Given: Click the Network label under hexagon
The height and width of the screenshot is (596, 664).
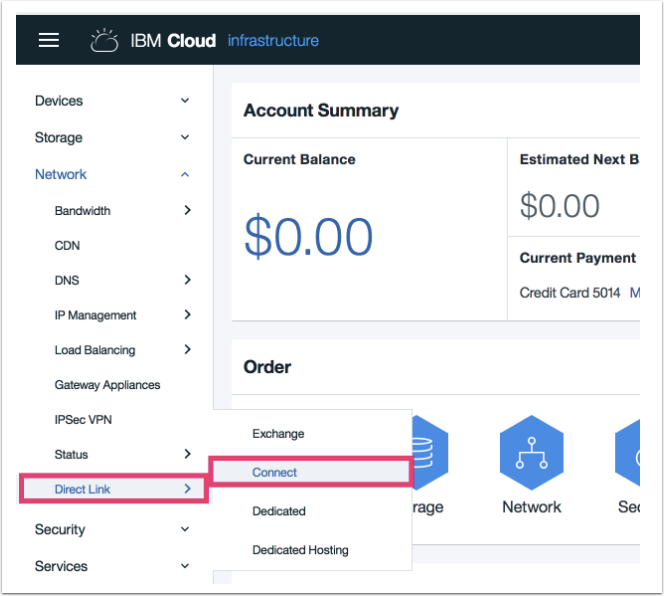Looking at the screenshot, I should pos(531,507).
